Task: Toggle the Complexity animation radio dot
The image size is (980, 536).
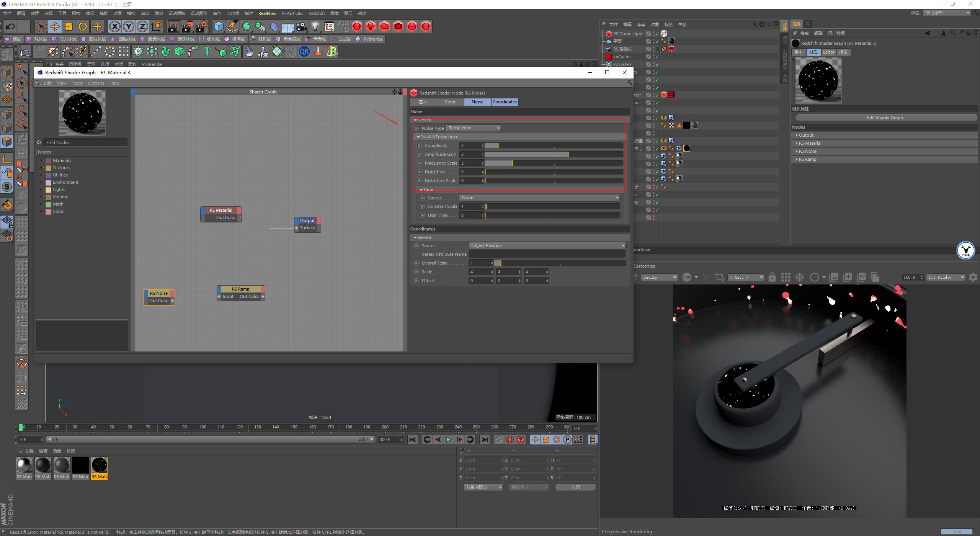Action: [419, 145]
